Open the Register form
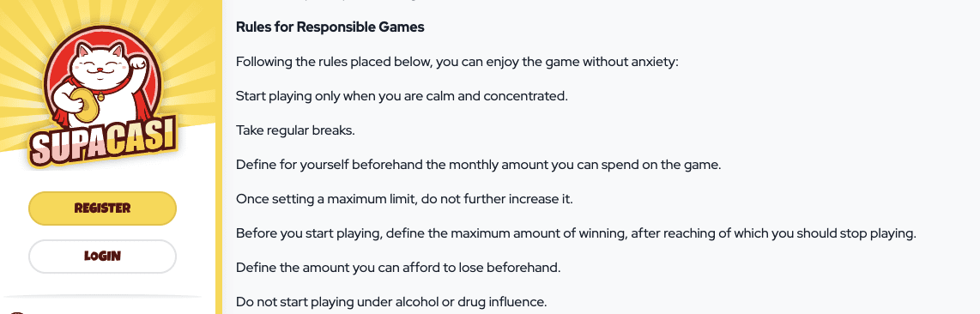Image resolution: width=980 pixels, height=314 pixels. point(102,208)
